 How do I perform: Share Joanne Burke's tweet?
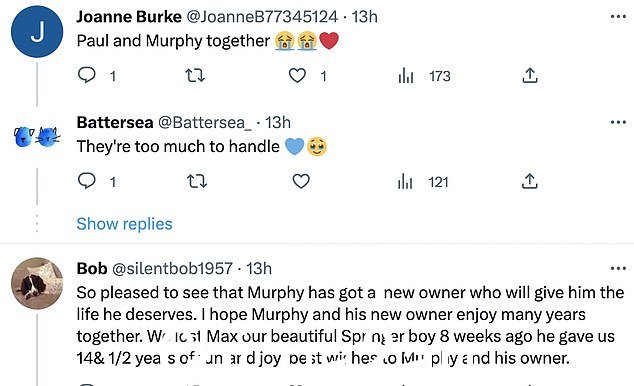click(530, 75)
